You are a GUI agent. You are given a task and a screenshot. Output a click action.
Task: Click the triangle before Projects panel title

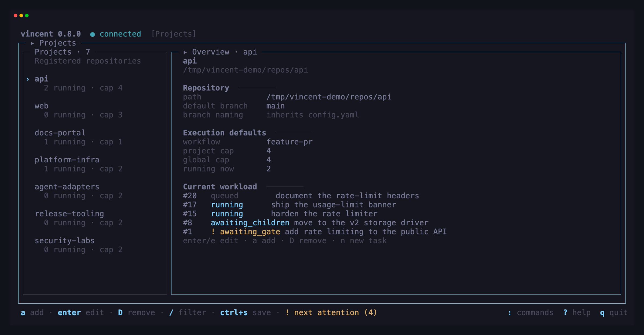(x=32, y=43)
